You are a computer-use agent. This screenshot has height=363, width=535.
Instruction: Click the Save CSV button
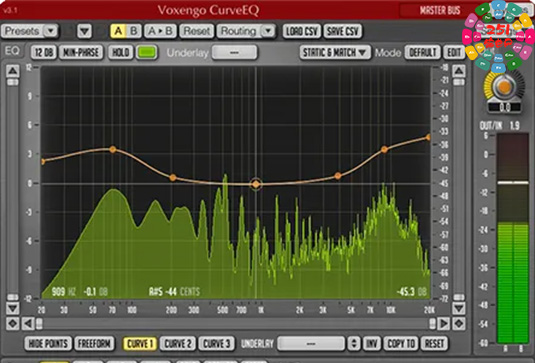(x=343, y=31)
